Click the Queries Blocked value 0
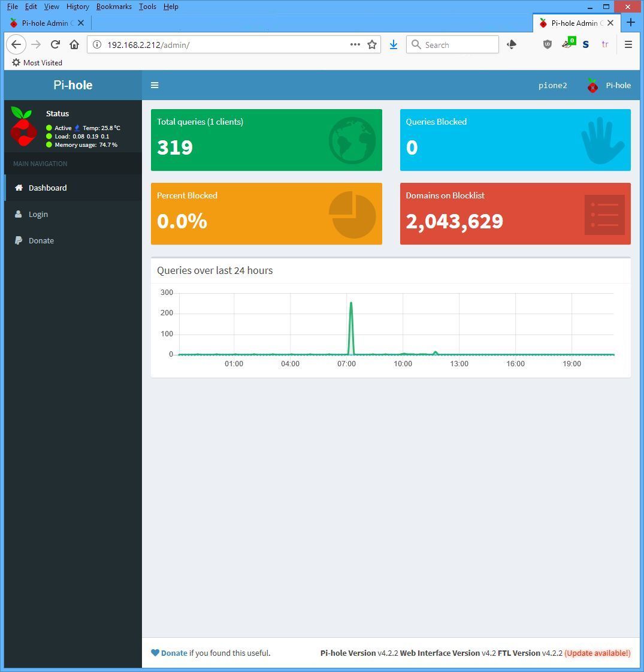This screenshot has width=644, height=672. coord(412,147)
